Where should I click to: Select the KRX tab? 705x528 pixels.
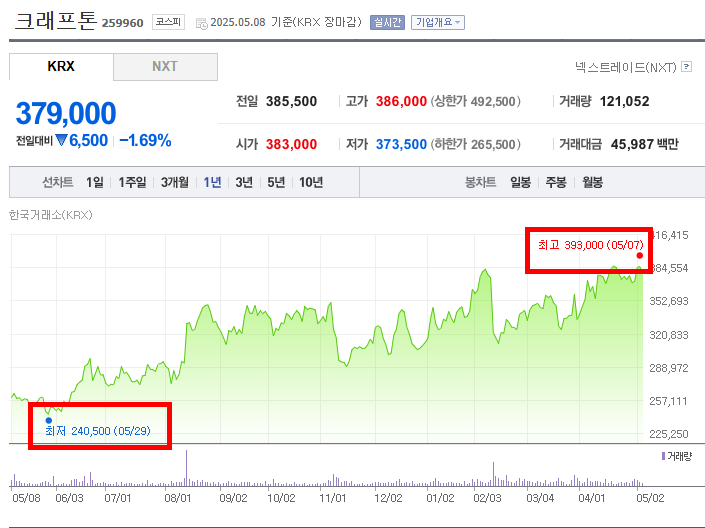pyautogui.click(x=61, y=67)
